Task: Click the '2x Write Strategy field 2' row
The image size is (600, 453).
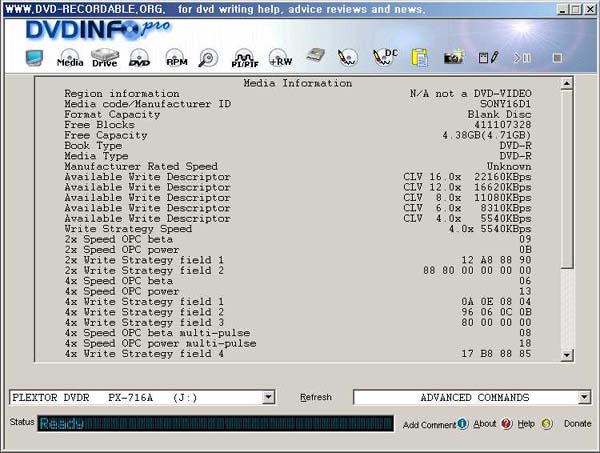Action: pyautogui.click(x=298, y=270)
